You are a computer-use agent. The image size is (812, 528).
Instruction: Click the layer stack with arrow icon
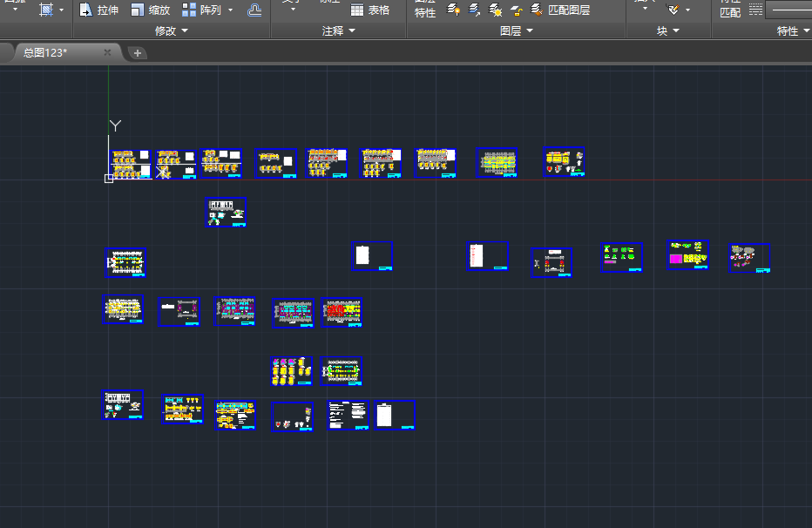[474, 10]
